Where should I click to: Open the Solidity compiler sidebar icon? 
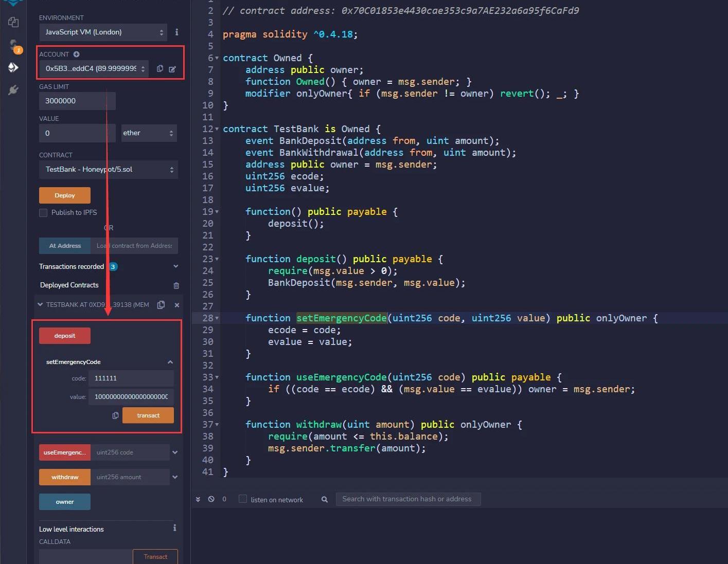click(x=13, y=46)
